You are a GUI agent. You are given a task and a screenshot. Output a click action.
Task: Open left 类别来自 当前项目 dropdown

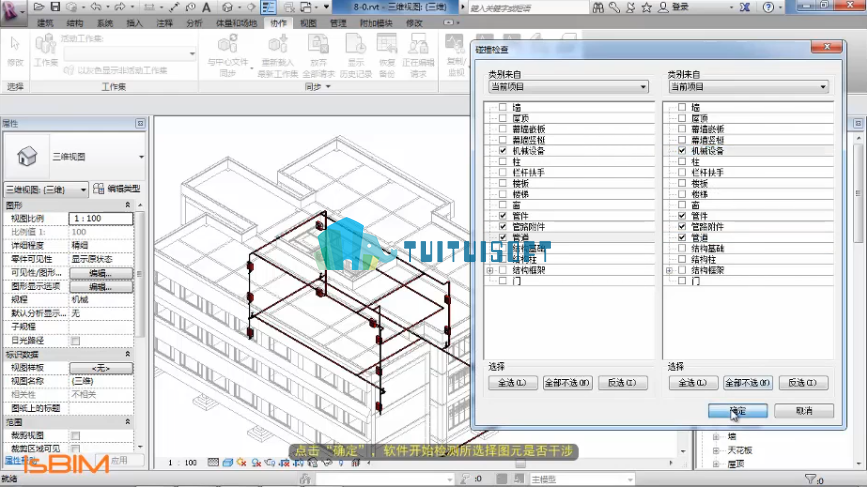pos(568,87)
